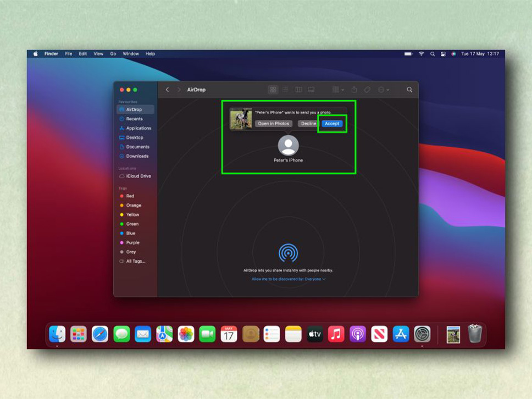Screen dimensions: 532x399
Task: Accept the incoming AirDrop photo
Action: pos(332,124)
